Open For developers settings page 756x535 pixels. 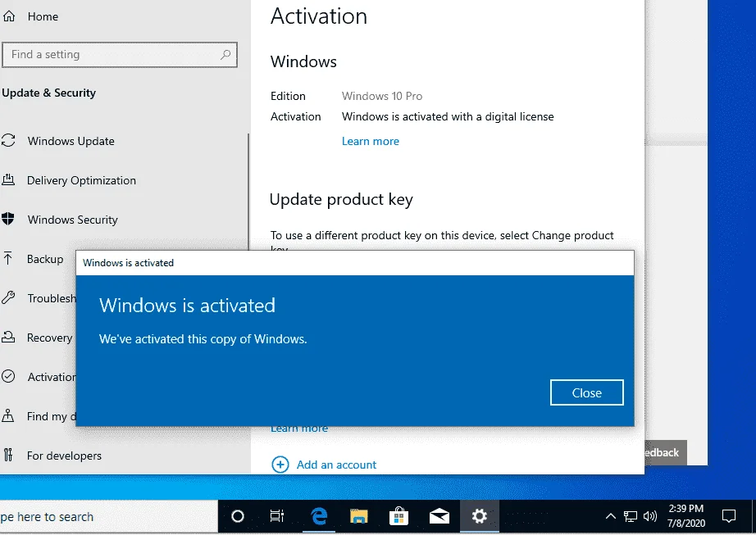pyautogui.click(x=64, y=456)
